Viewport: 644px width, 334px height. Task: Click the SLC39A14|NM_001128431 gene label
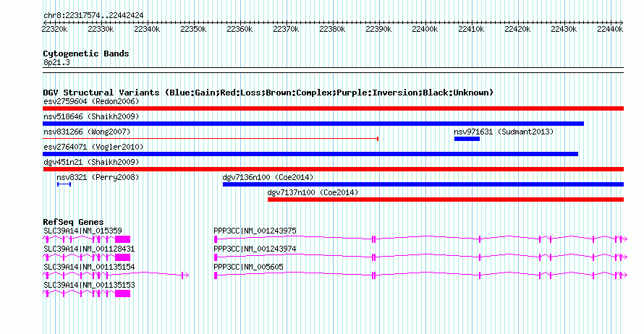click(89, 249)
